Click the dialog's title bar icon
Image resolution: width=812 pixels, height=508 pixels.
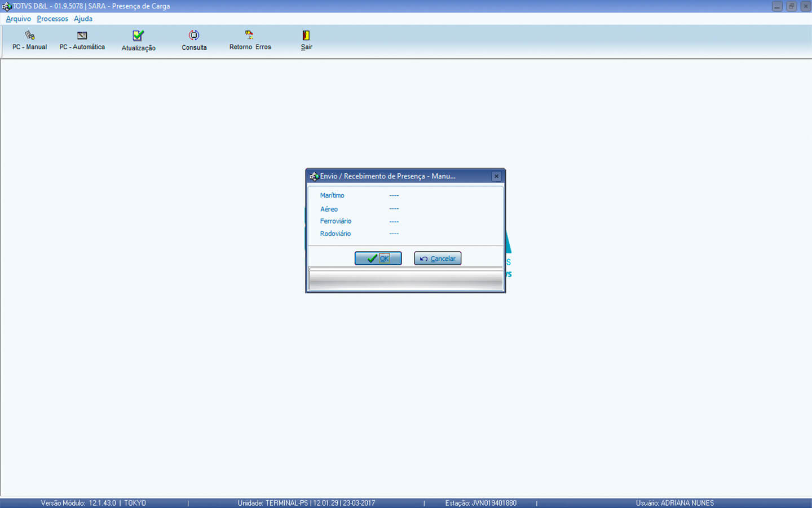(314, 176)
